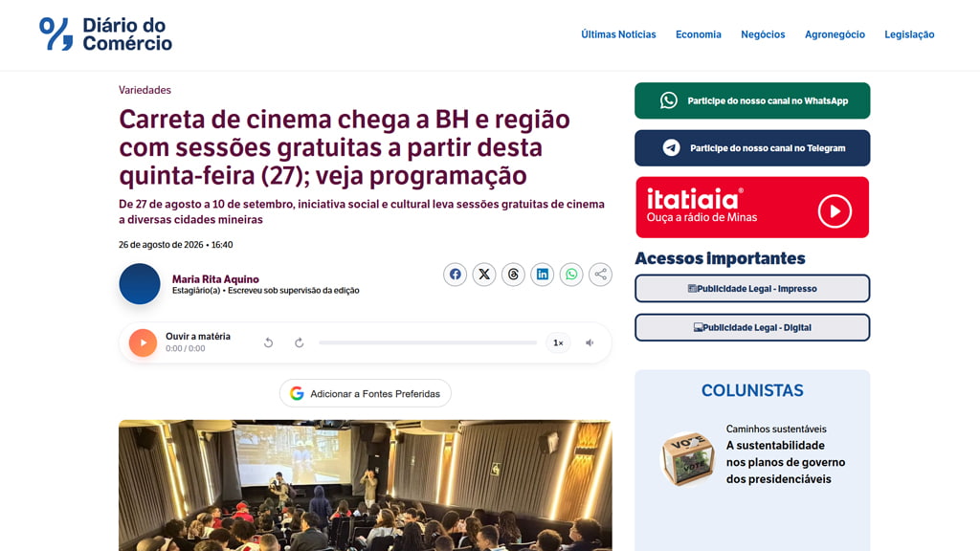Rewind the audio player

[268, 342]
